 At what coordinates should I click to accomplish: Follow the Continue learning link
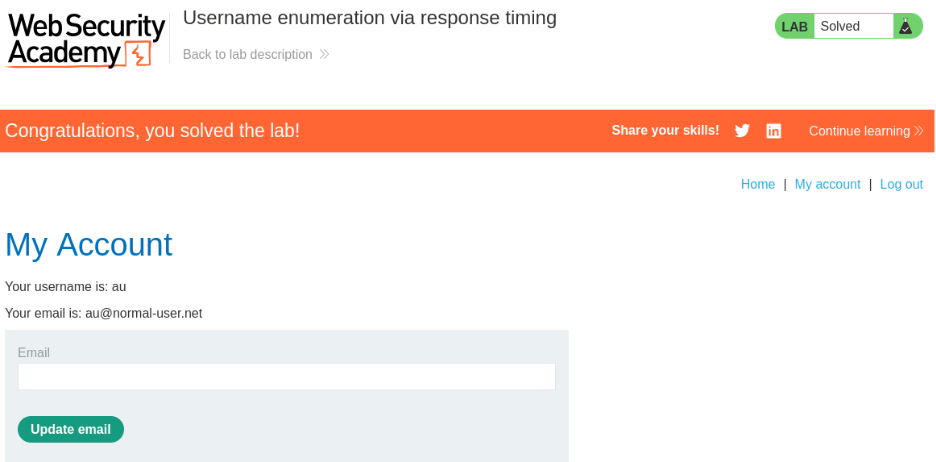[859, 131]
